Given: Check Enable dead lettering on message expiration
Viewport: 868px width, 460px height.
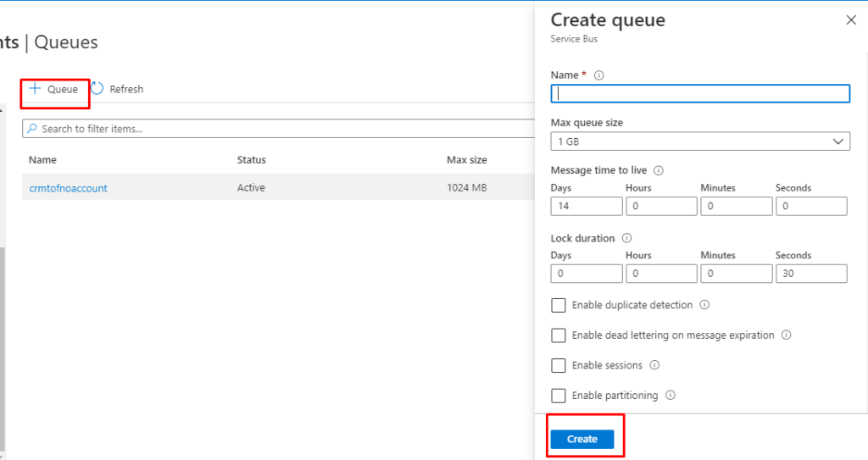Looking at the screenshot, I should coord(559,335).
